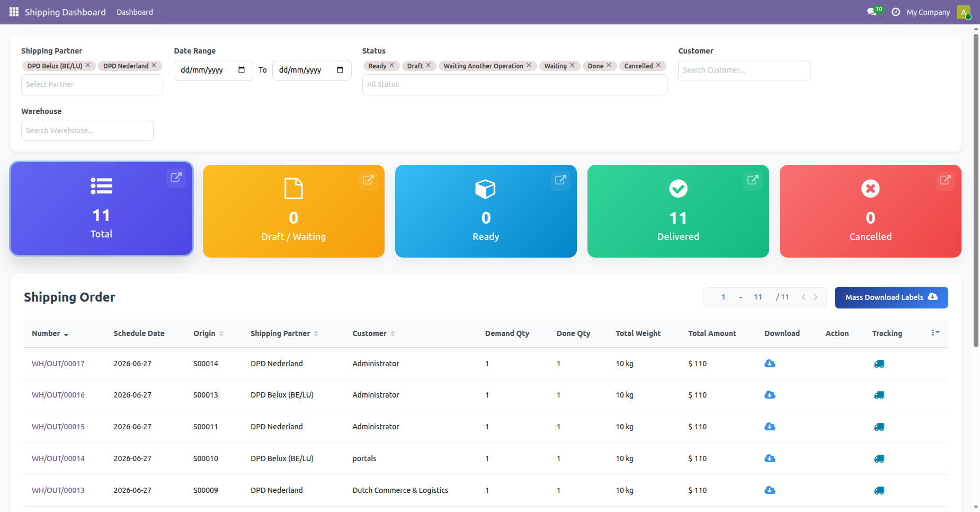Open external link icon on Total card
Screen dimensions: 980x512
pos(176,178)
